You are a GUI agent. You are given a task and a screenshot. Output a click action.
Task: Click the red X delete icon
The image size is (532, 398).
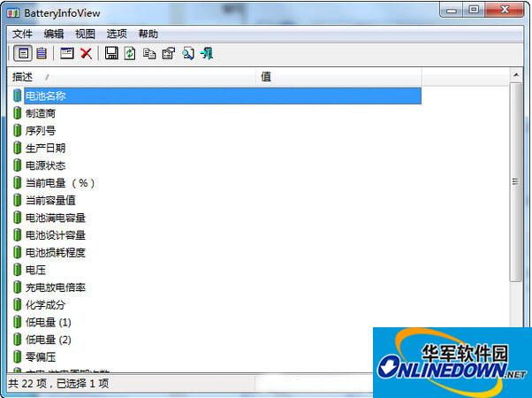coord(87,53)
